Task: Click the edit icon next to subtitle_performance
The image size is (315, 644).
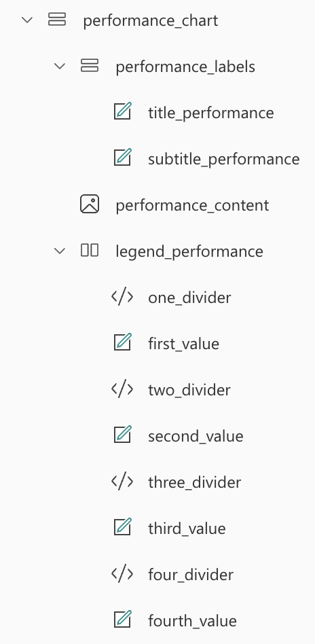Action: [122, 158]
